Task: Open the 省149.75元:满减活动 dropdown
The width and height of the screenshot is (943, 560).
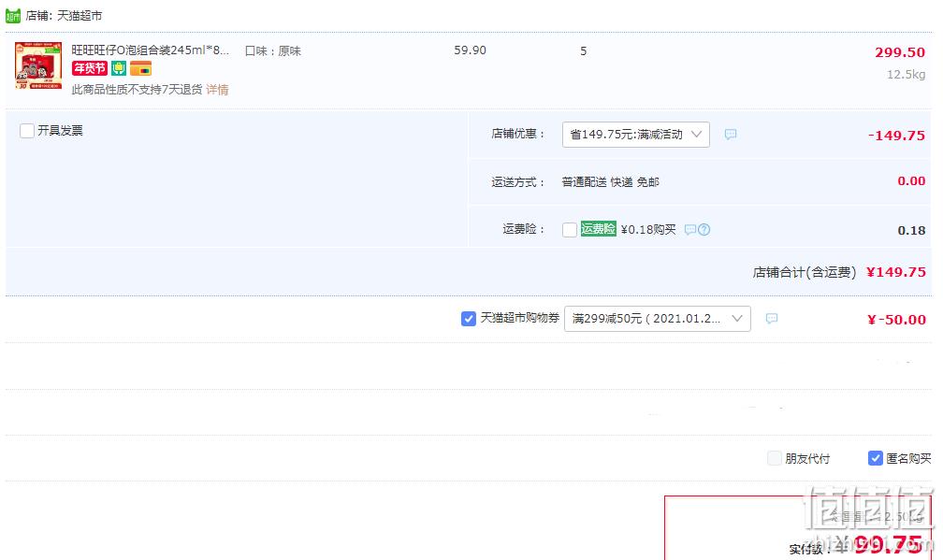Action: click(636, 135)
